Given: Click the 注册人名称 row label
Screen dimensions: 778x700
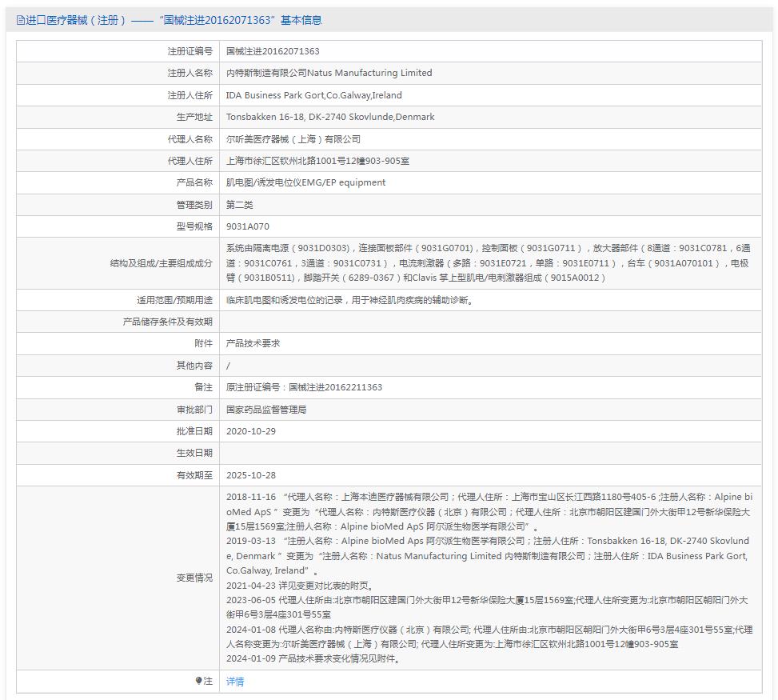Looking at the screenshot, I should pyautogui.click(x=190, y=73).
